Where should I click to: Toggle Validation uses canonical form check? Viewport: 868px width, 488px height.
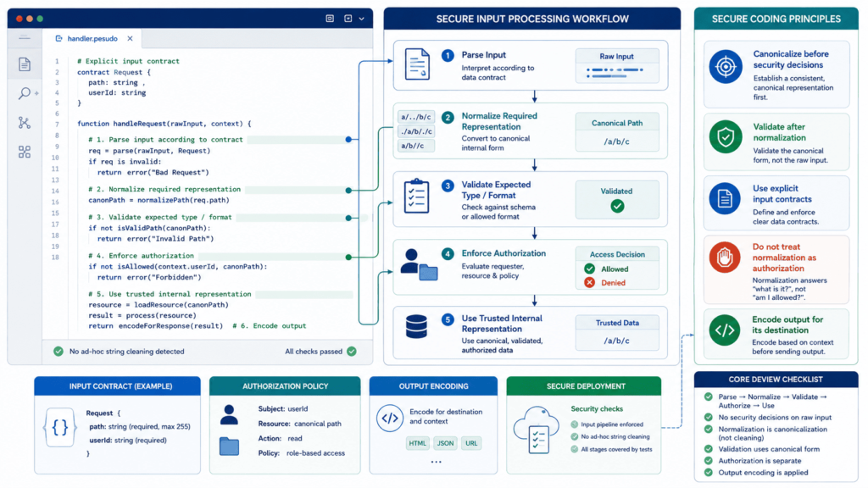[709, 449]
